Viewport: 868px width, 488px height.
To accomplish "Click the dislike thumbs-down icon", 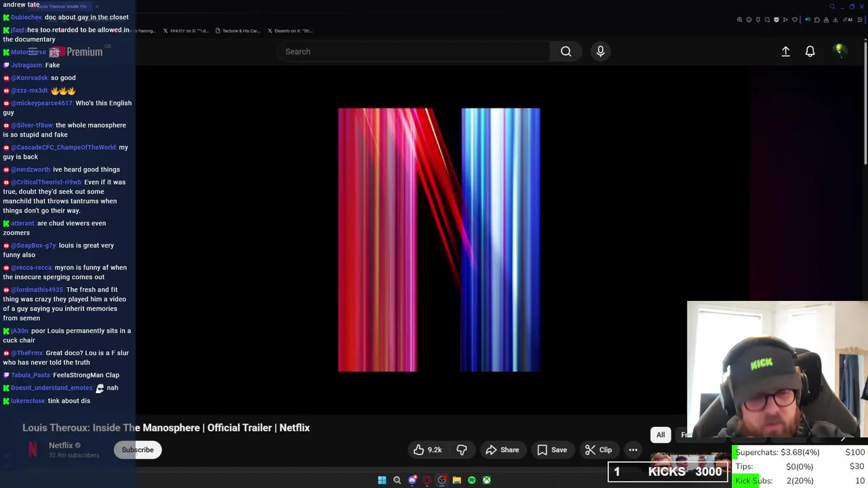I will pos(462,449).
